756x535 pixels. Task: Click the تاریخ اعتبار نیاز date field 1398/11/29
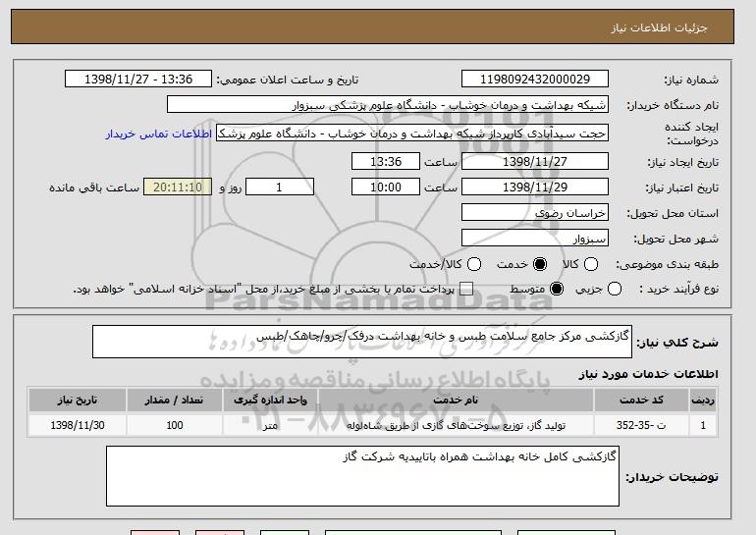click(535, 187)
